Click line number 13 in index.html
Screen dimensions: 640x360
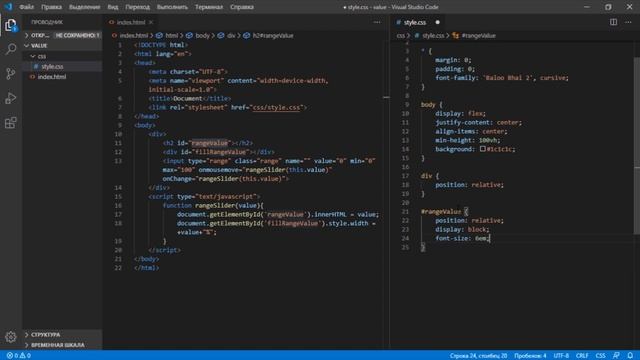(x=118, y=161)
